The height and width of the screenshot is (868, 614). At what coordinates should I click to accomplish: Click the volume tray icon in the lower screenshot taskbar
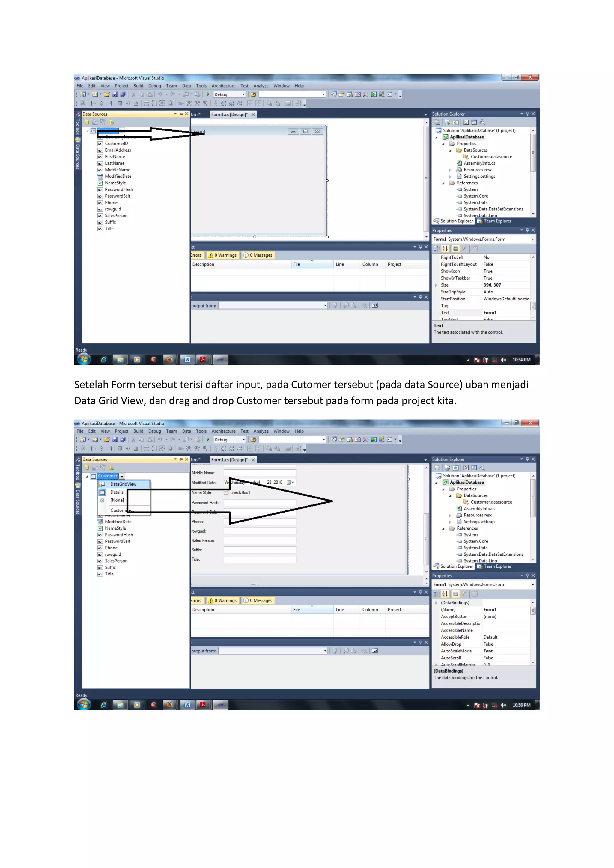(503, 705)
